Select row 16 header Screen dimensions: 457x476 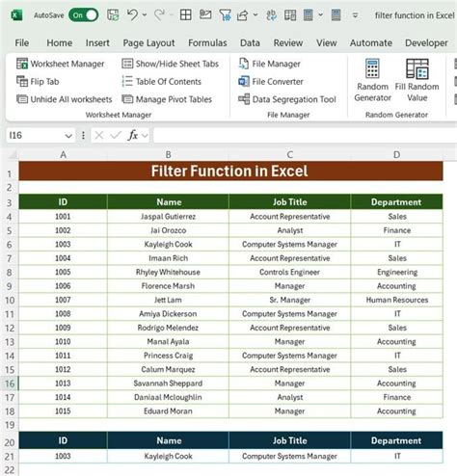click(x=10, y=383)
